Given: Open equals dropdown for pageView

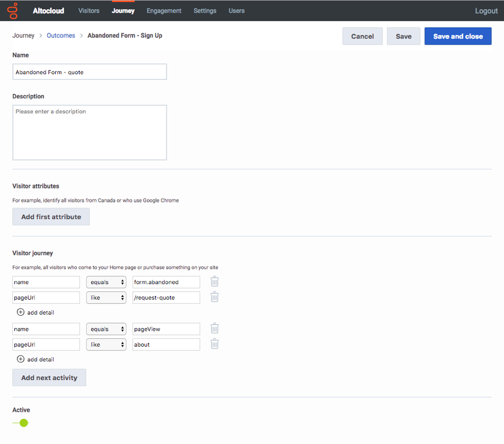Looking at the screenshot, I should pyautogui.click(x=106, y=329).
